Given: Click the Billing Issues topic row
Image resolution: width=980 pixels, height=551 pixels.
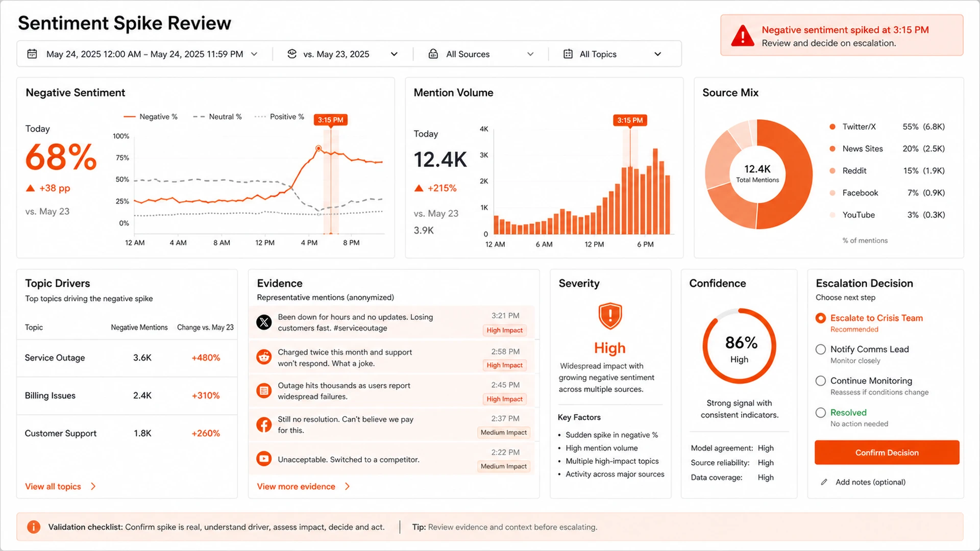Looking at the screenshot, I should [x=127, y=396].
